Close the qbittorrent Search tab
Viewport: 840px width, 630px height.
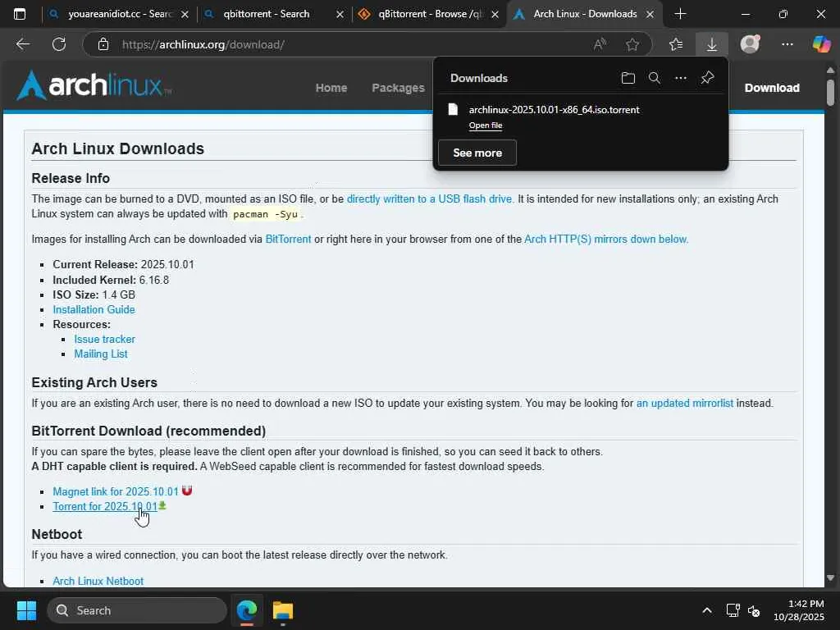340,15
